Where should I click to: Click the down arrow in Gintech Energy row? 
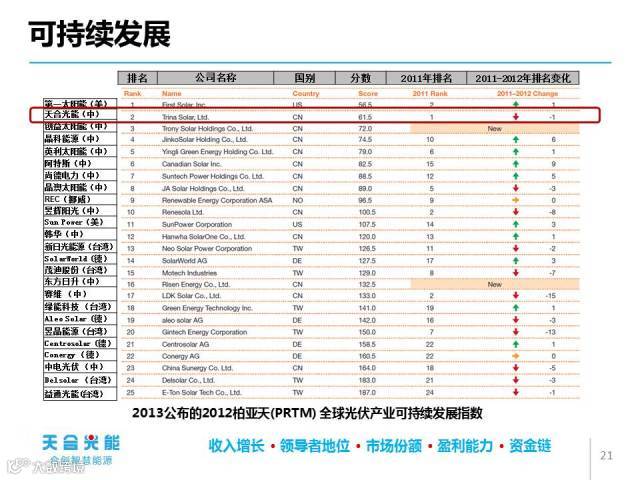(x=516, y=332)
